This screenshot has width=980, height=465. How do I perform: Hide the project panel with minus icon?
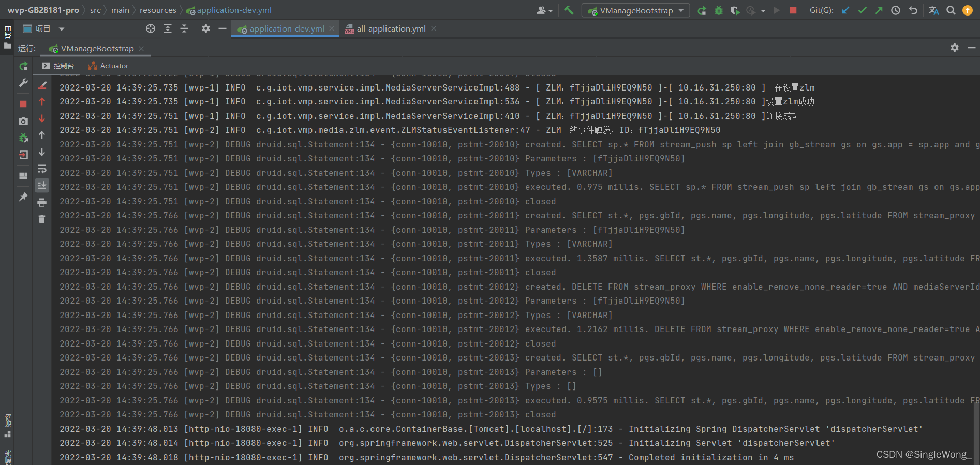coord(222,29)
